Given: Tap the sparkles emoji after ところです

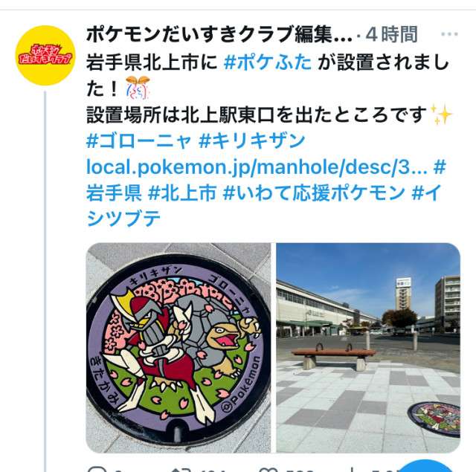Looking at the screenshot, I should click(x=441, y=114).
